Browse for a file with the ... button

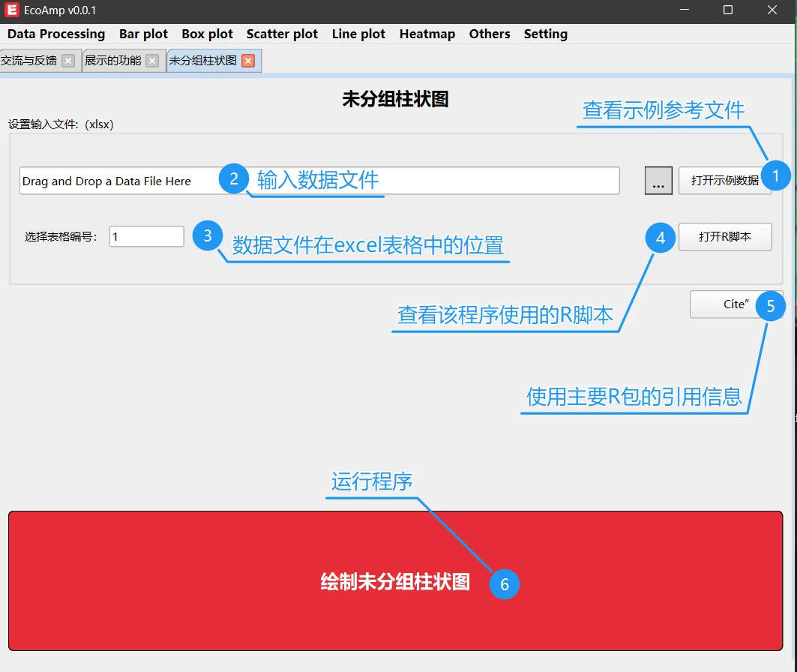(x=658, y=181)
